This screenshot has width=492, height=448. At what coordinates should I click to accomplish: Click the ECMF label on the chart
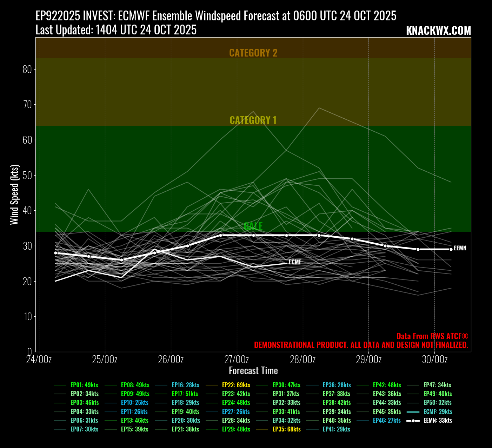[x=295, y=262]
